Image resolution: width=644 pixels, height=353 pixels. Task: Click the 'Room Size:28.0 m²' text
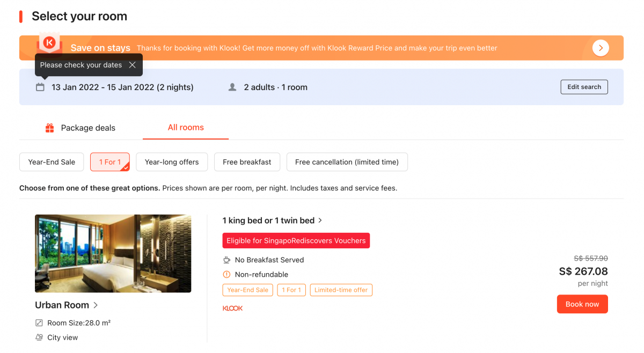tap(79, 323)
